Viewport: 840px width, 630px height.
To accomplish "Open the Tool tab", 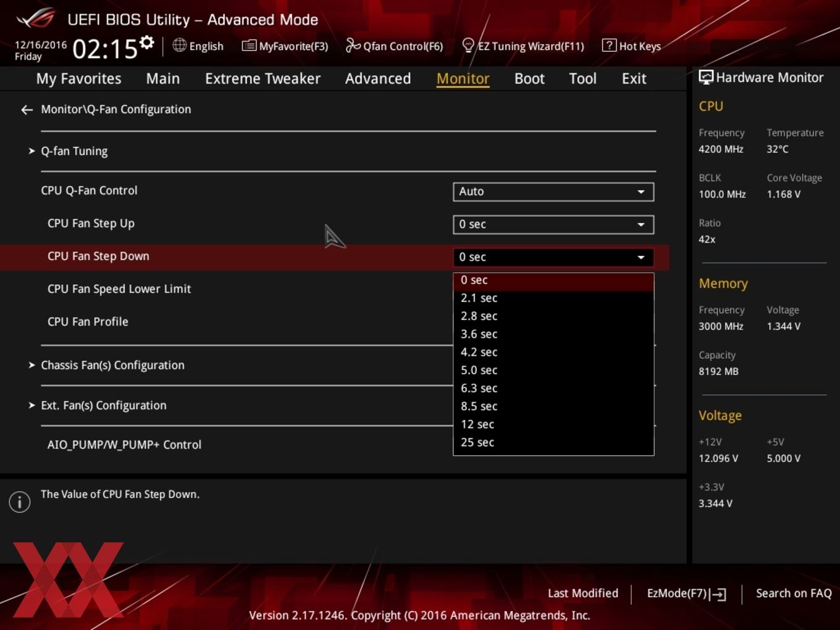I will pos(582,78).
